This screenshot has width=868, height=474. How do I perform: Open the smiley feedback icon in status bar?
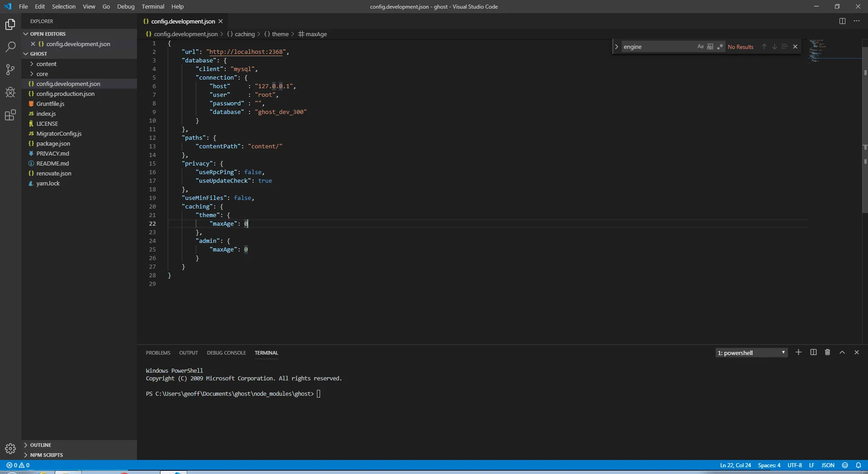click(x=845, y=465)
